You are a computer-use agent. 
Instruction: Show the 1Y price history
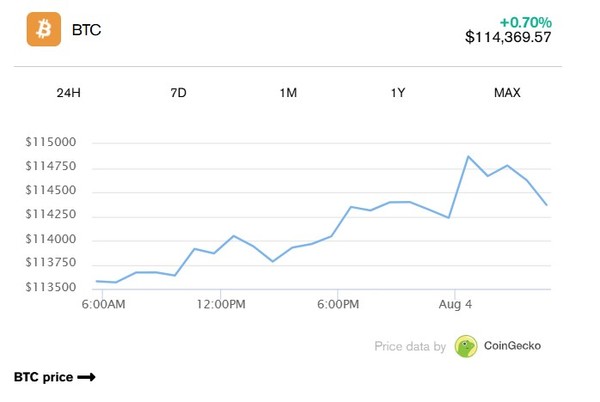tap(397, 93)
